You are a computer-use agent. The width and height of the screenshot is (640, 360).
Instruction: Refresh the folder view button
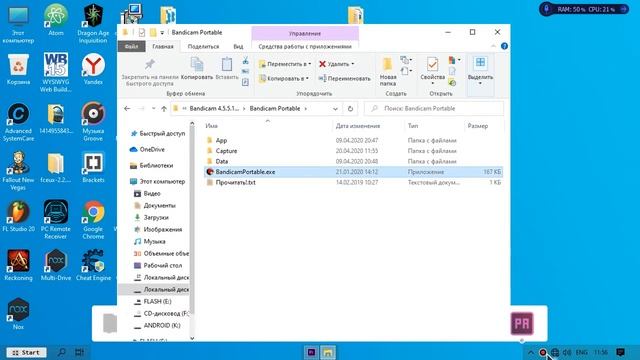pos(350,109)
